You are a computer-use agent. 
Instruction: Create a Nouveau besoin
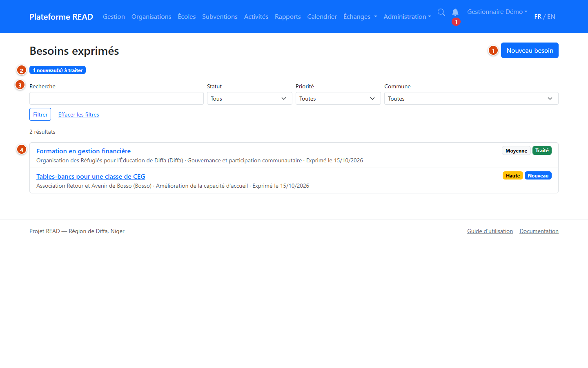pyautogui.click(x=530, y=50)
